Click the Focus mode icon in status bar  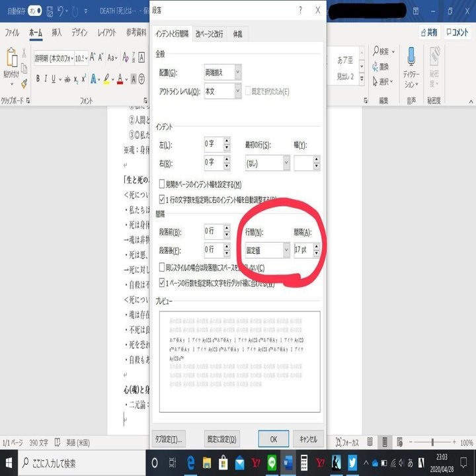(x=338, y=442)
